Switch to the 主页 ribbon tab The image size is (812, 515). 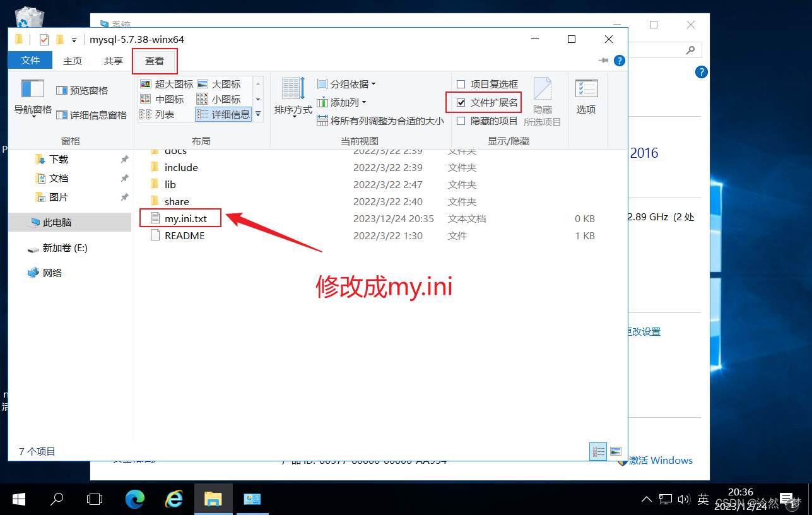coord(72,60)
